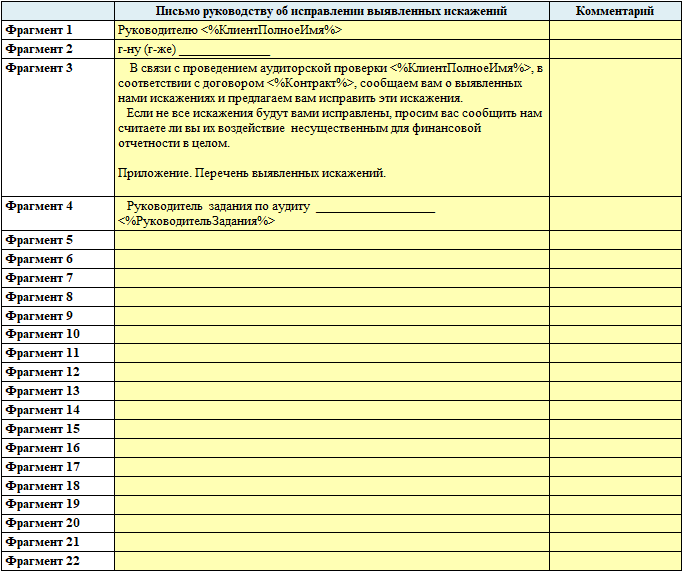Image resolution: width=683 pixels, height=572 pixels.
Task: Click the empty text cell of Фрагмент 12
Action: coord(331,372)
